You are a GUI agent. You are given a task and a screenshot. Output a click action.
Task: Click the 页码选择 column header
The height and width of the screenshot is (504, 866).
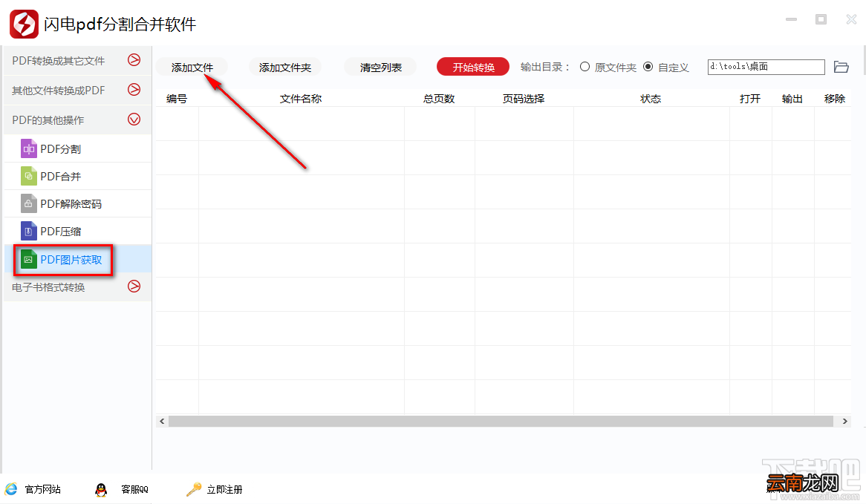pyautogui.click(x=524, y=99)
